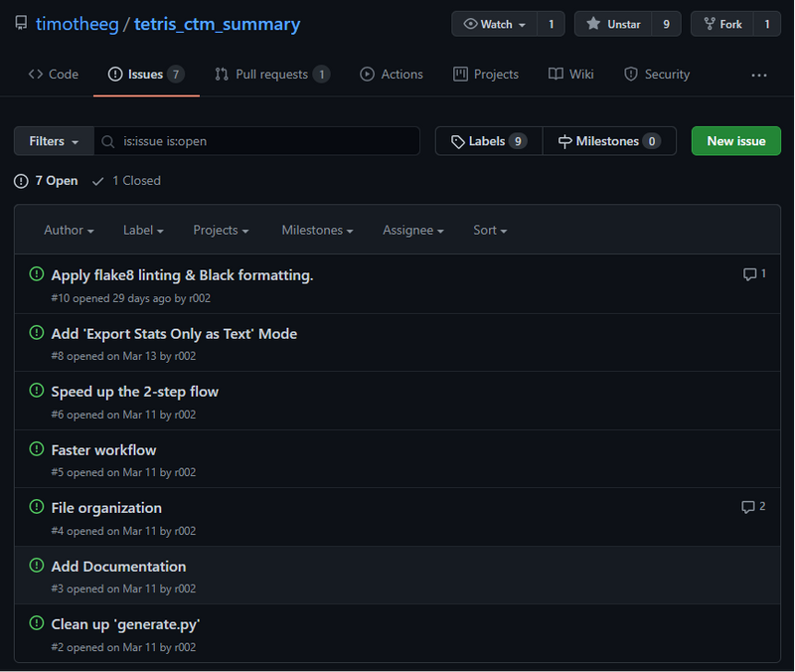
Task: Click the fork icon in Fork button
Action: [x=710, y=24]
